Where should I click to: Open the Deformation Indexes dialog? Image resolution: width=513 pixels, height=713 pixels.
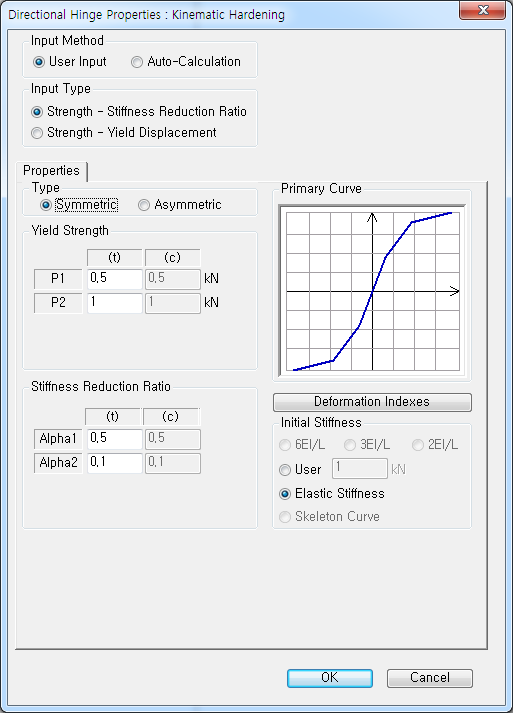point(372,402)
